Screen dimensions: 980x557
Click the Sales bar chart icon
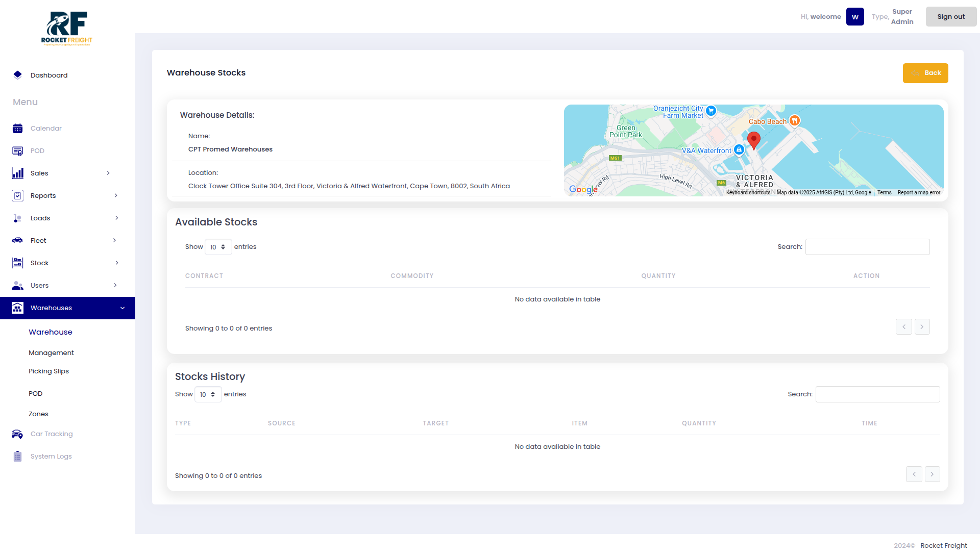17,173
